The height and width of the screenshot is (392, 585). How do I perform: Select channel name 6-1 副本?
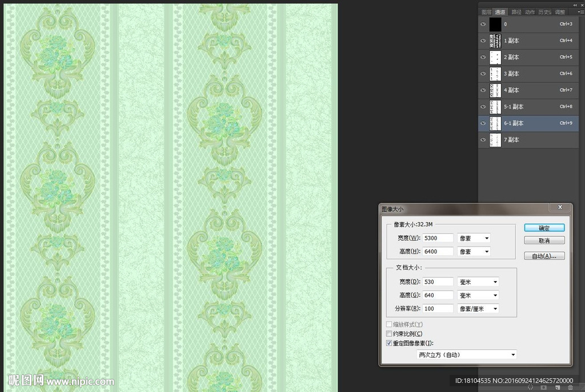[514, 123]
